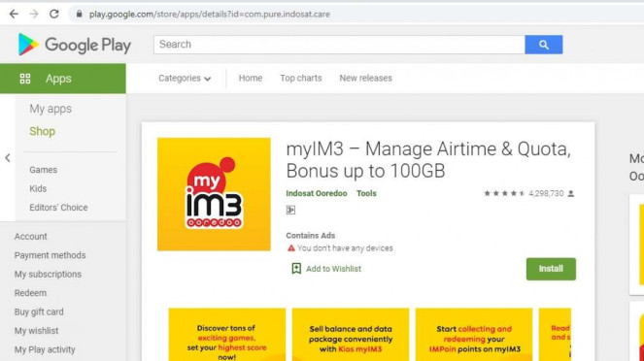Click the star rating of the app
Viewport: 644px width, 361px height.
click(504, 193)
